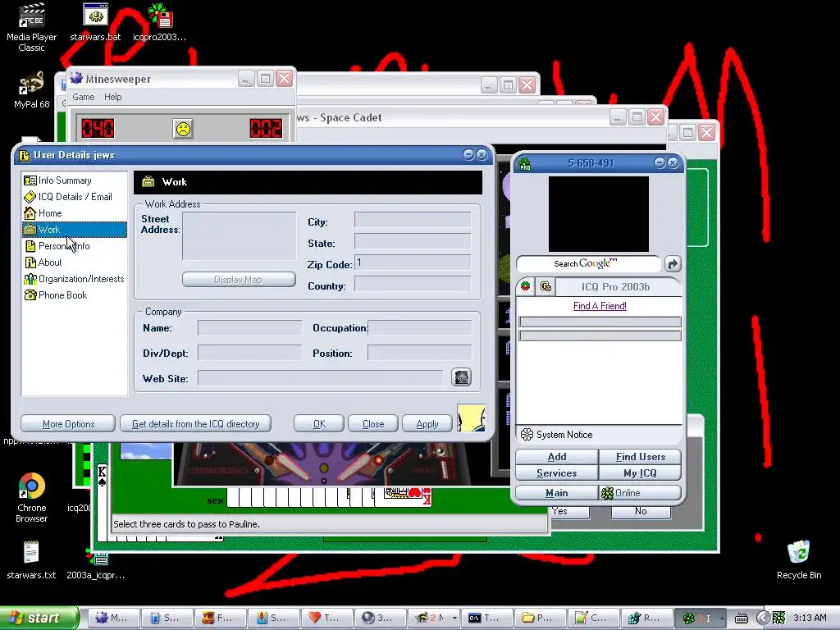
Task: Select the Home section
Action: tap(75, 213)
